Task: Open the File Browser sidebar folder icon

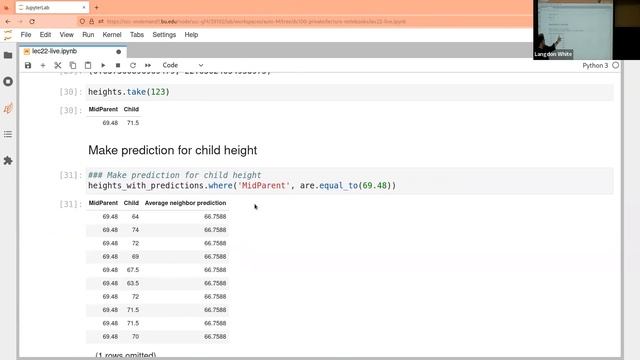Action: 8,55
